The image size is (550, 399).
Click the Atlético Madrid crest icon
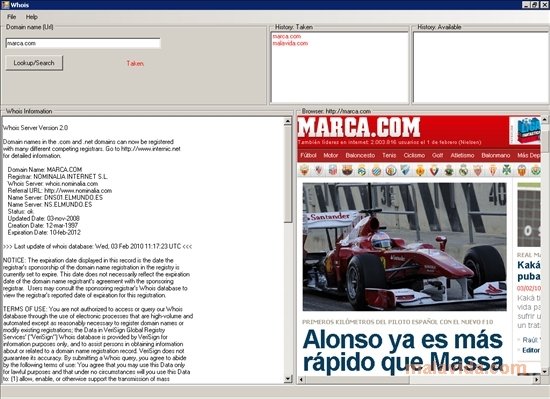(333, 171)
